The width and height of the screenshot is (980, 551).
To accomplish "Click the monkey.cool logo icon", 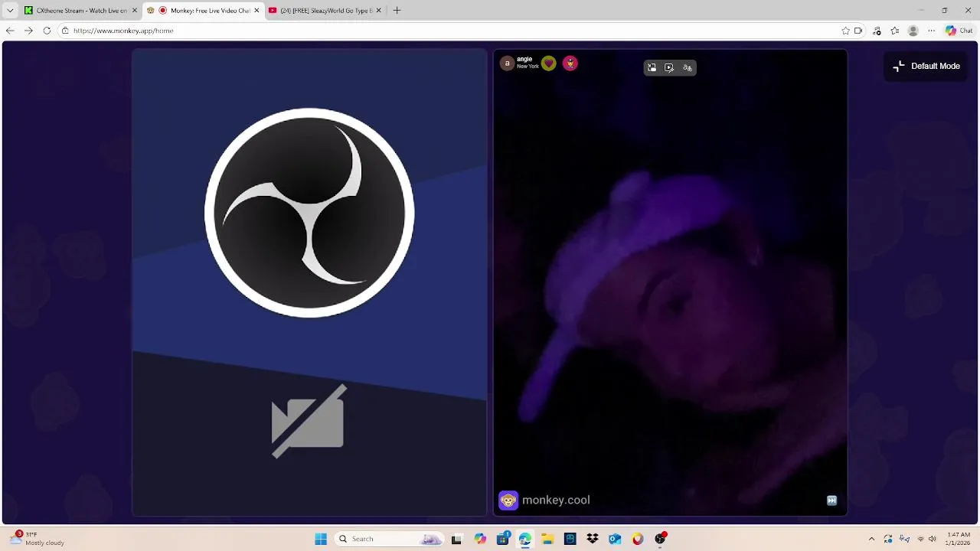I will click(x=508, y=500).
